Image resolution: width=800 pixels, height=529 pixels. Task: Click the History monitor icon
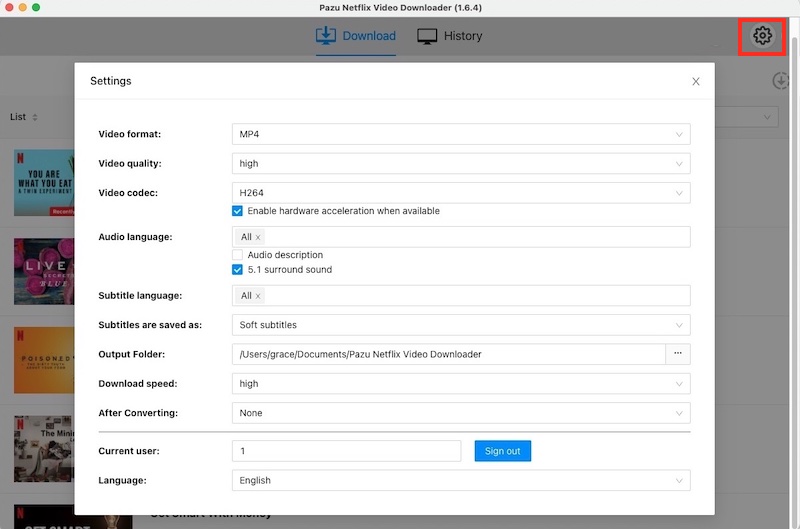coord(427,36)
